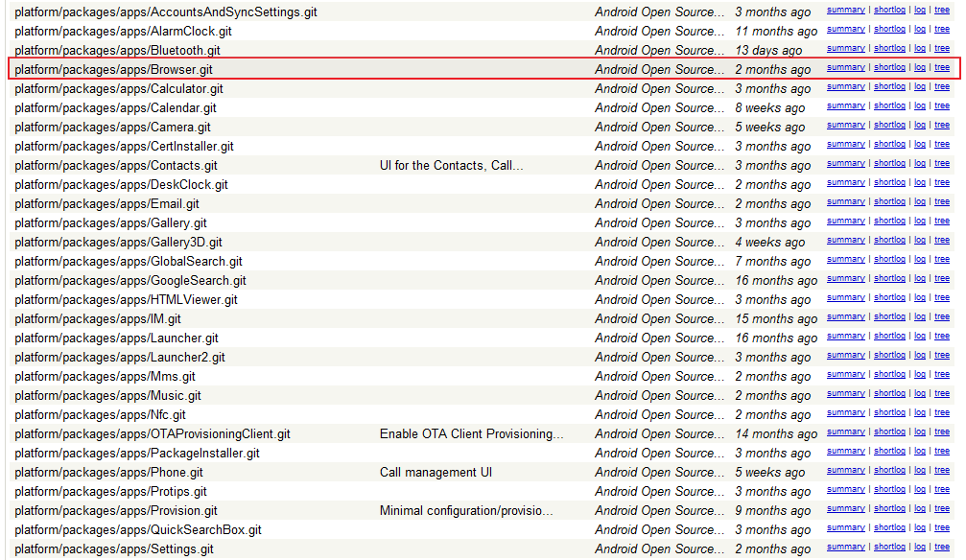Image resolution: width=966 pixels, height=560 pixels.
Task: Go to the DeskClock.git project
Action: tap(122, 184)
